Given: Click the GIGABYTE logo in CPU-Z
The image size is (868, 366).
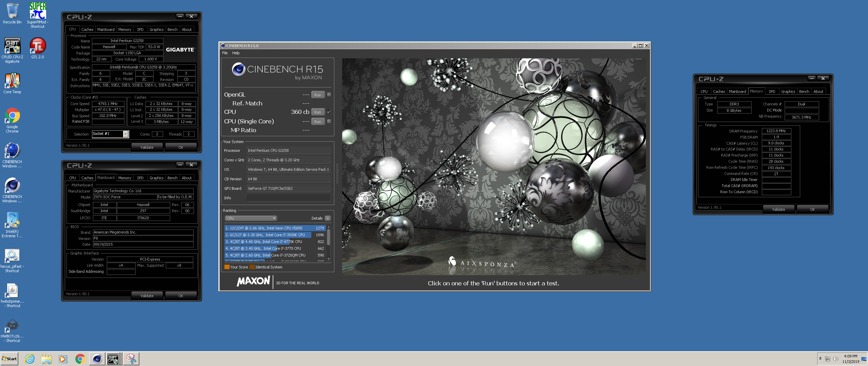Looking at the screenshot, I should pos(180,49).
